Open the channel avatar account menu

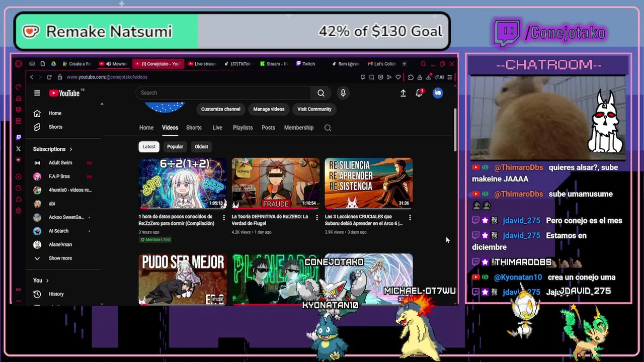[438, 93]
